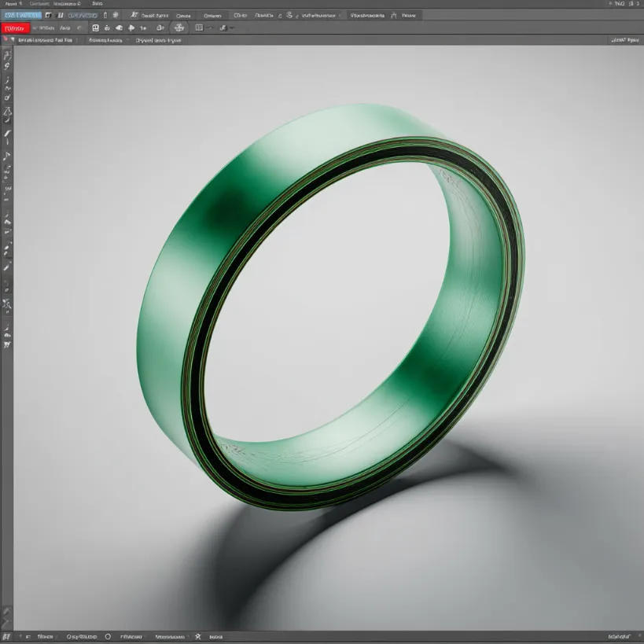Viewport: 644px width, 644px height.
Task: Click the circle icon in bottom status bar
Action: click(108, 635)
